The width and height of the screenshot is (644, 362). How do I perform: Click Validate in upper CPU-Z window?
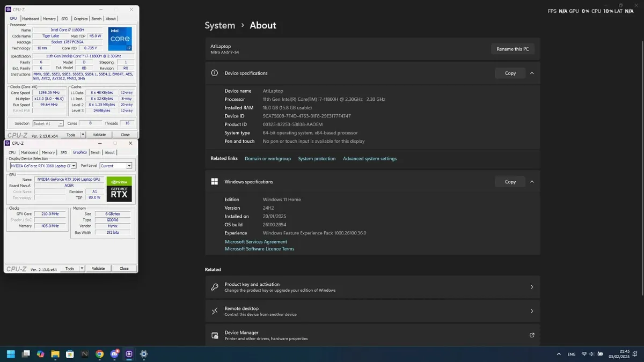tap(99, 135)
